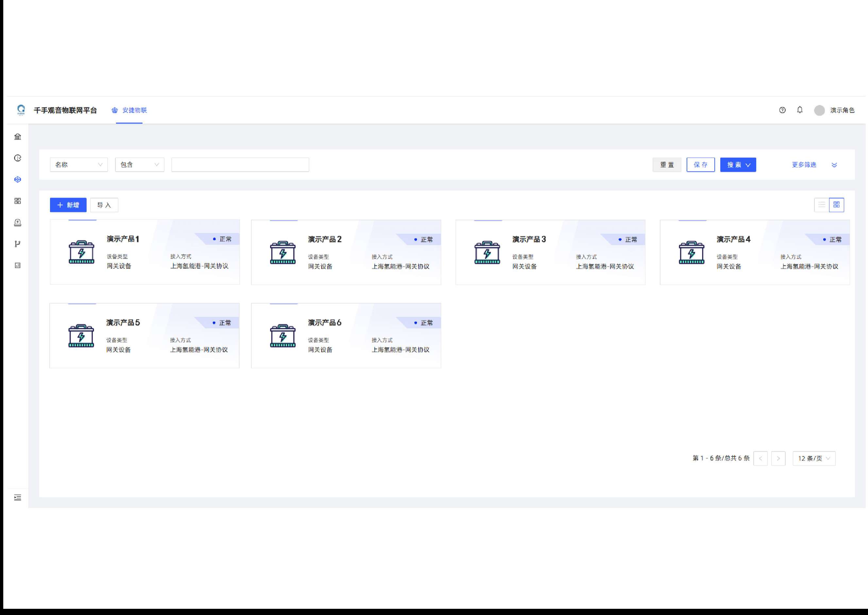This screenshot has height=615, width=868.
Task: Open the alarm siren sidebar icon
Action: [x=17, y=223]
